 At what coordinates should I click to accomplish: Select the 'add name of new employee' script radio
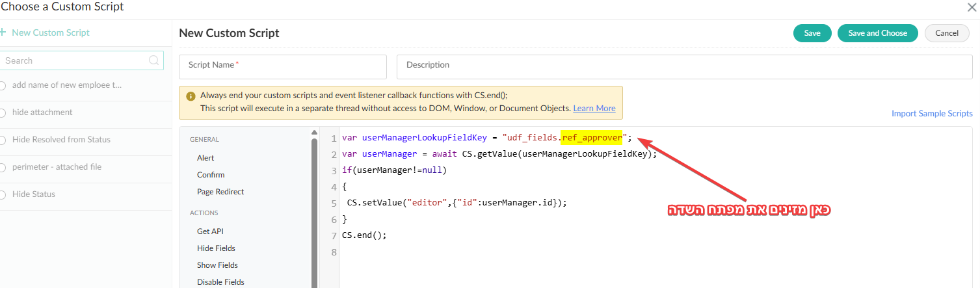[3, 85]
